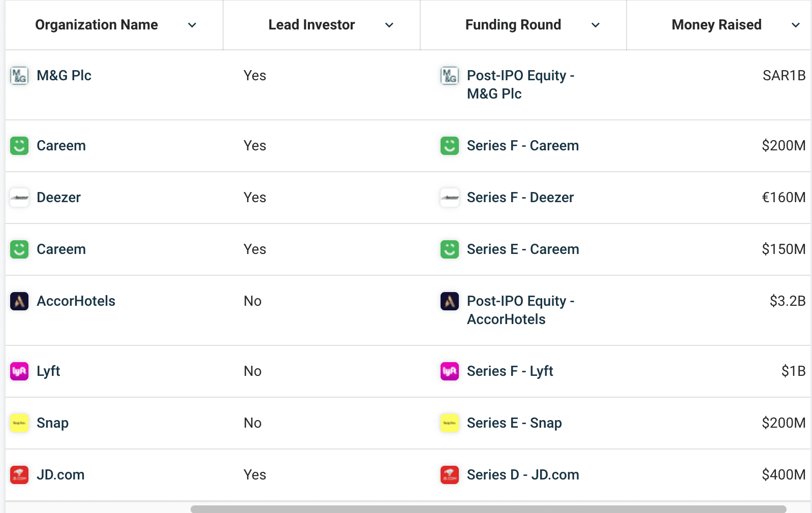Select Lead Investor 'No' in Lyft row
The height and width of the screenshot is (513, 812).
coord(253,371)
